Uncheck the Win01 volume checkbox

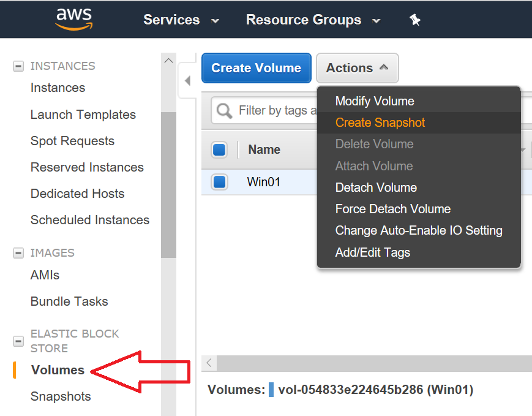click(x=219, y=182)
